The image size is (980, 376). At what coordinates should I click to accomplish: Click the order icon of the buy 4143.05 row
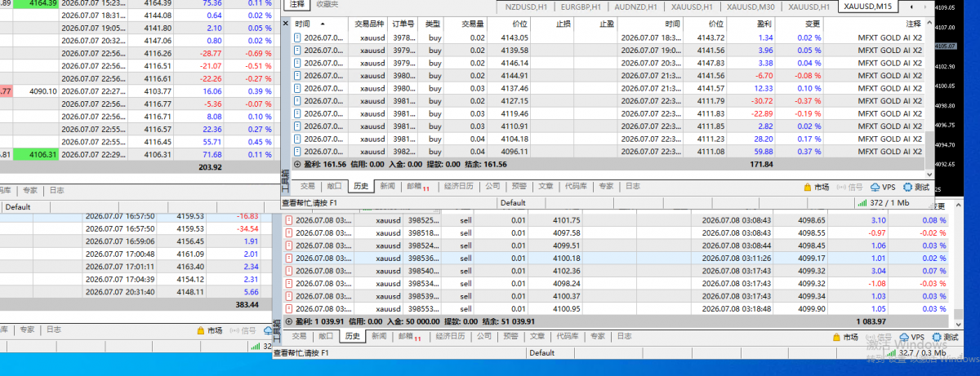tap(298, 38)
